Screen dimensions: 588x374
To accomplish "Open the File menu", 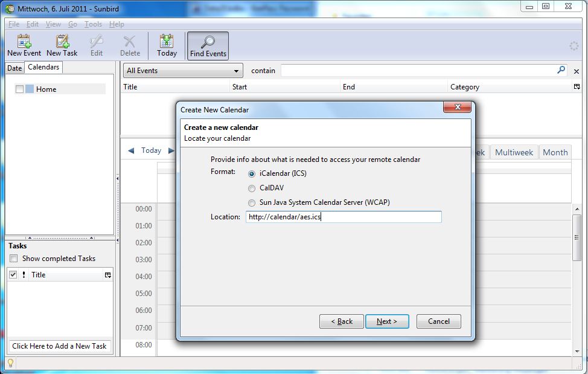I will point(14,24).
